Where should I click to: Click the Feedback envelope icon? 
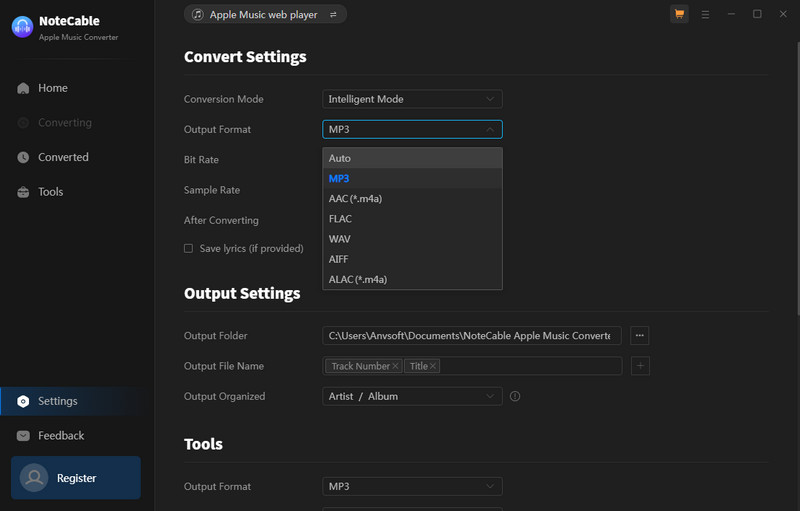tap(23, 436)
